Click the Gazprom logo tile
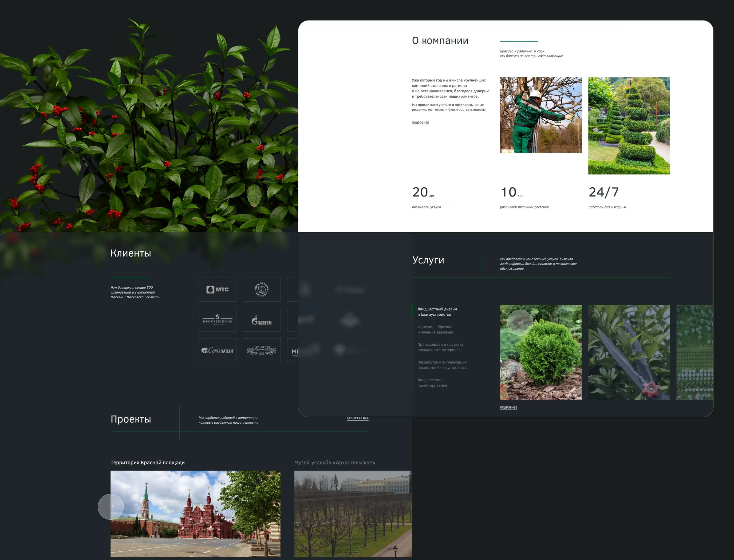The height and width of the screenshot is (560, 734). (x=261, y=320)
